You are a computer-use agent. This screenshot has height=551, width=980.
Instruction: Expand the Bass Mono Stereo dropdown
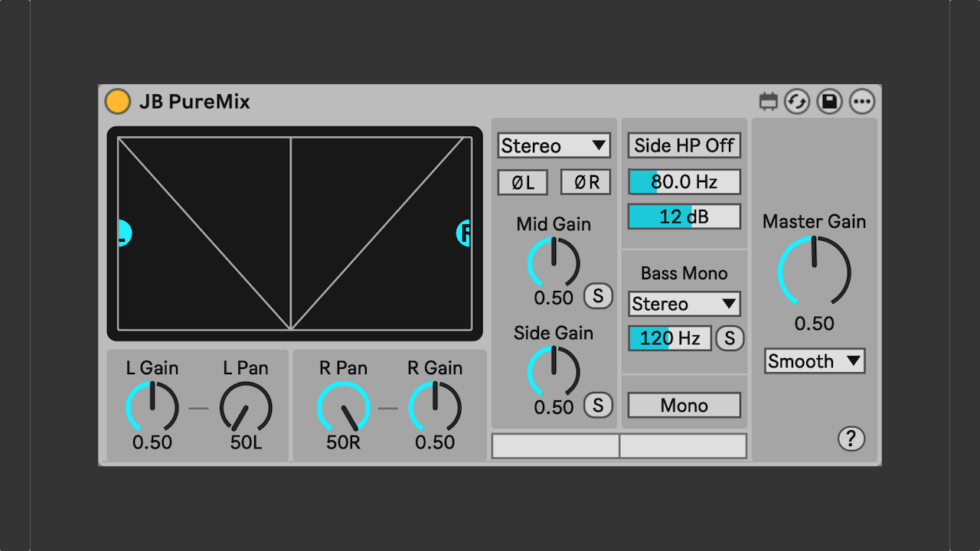point(684,304)
